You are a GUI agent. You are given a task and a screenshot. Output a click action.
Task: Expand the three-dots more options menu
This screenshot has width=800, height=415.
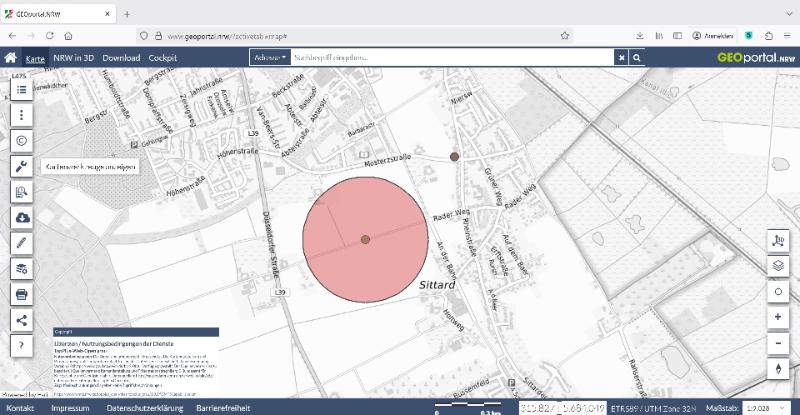pos(21,116)
